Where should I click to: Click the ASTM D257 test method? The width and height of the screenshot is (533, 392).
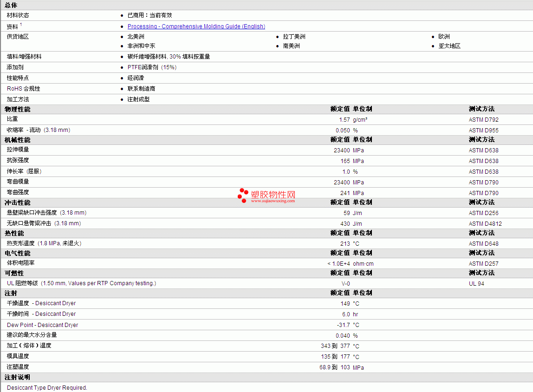click(483, 264)
